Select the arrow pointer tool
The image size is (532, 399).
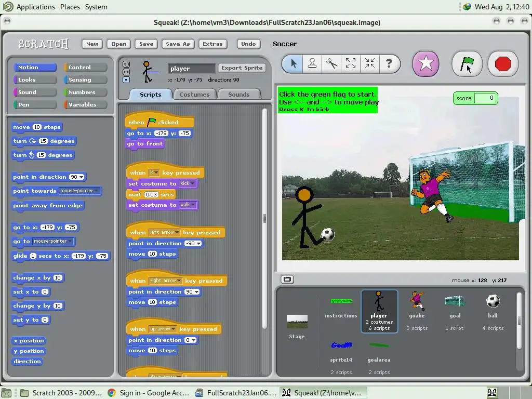coord(294,63)
